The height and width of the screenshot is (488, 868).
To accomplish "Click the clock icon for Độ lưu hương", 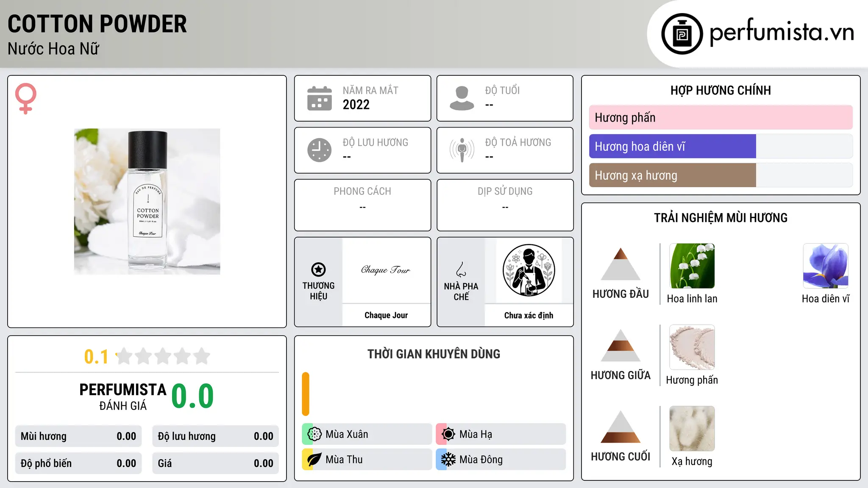I will click(320, 150).
